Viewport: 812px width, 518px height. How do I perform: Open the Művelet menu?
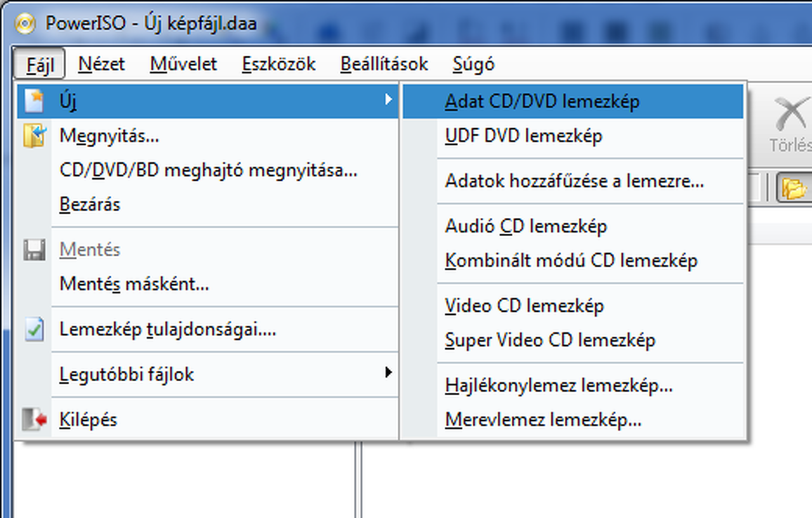click(183, 64)
